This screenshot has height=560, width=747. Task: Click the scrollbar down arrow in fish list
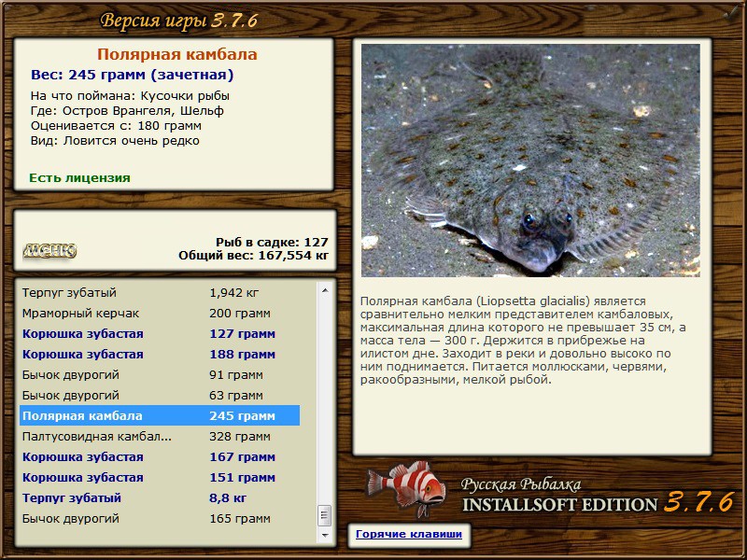click(x=325, y=535)
